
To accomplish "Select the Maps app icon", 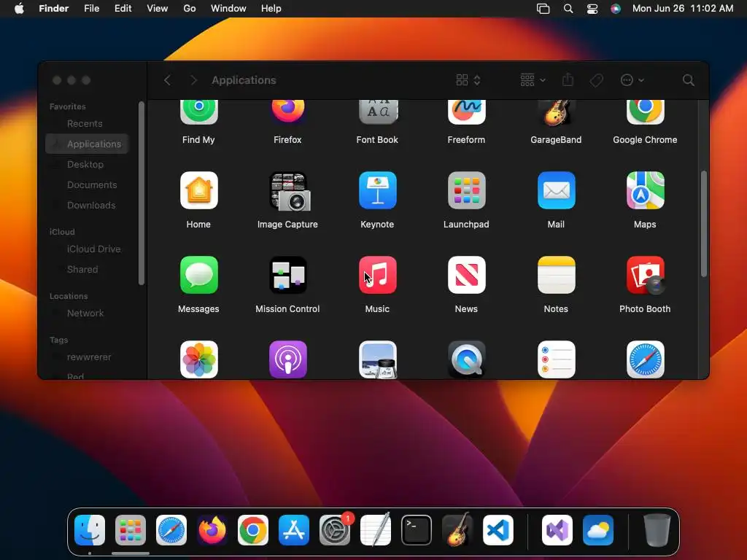I will tap(645, 190).
